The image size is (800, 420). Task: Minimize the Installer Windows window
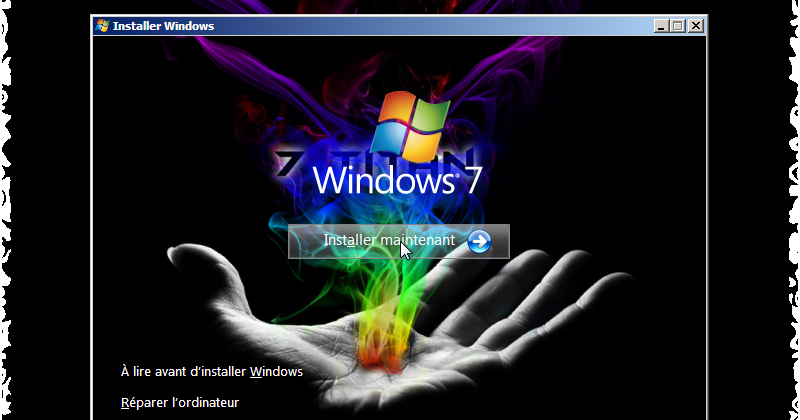pos(661,26)
